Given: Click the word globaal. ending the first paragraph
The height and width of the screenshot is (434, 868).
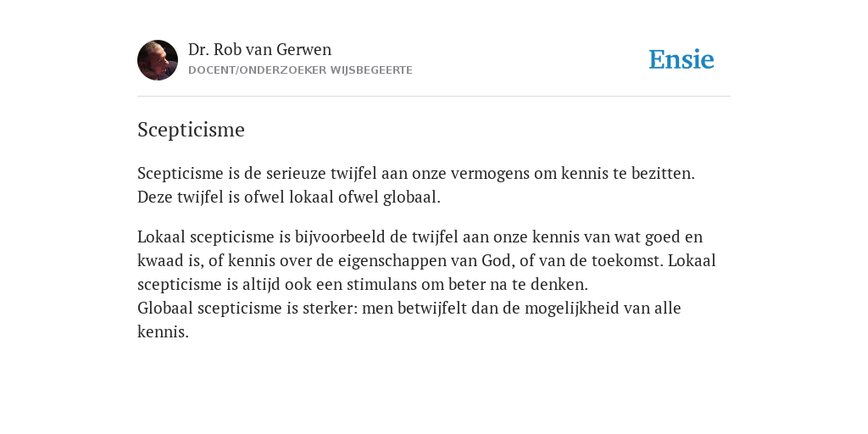Looking at the screenshot, I should tap(412, 197).
